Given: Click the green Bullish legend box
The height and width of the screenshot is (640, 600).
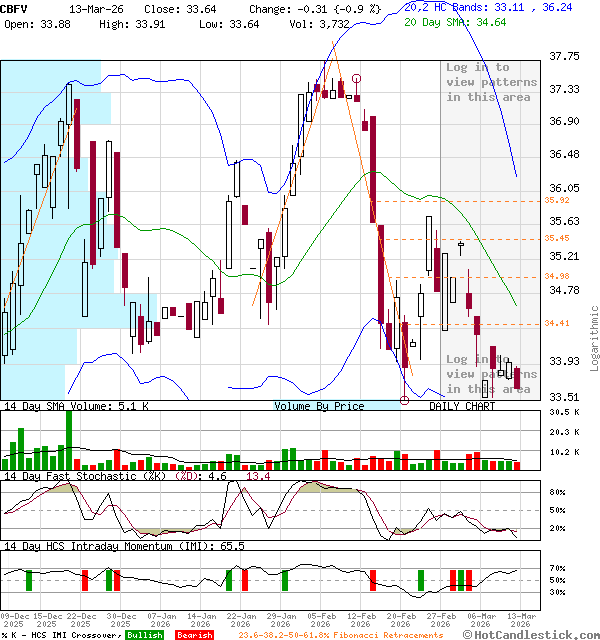Looking at the screenshot, I should point(145,635).
